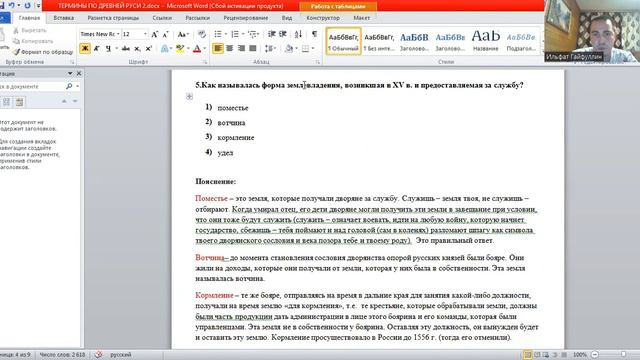Apply the red font color button

197,49
